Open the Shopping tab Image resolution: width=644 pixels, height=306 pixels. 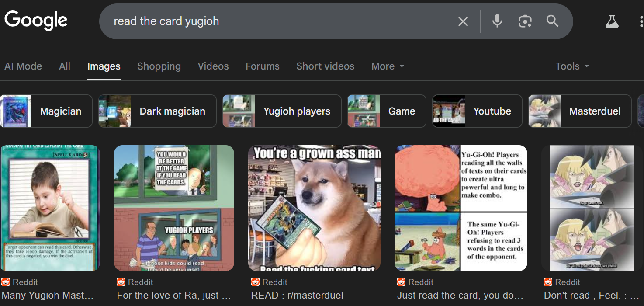click(x=159, y=66)
